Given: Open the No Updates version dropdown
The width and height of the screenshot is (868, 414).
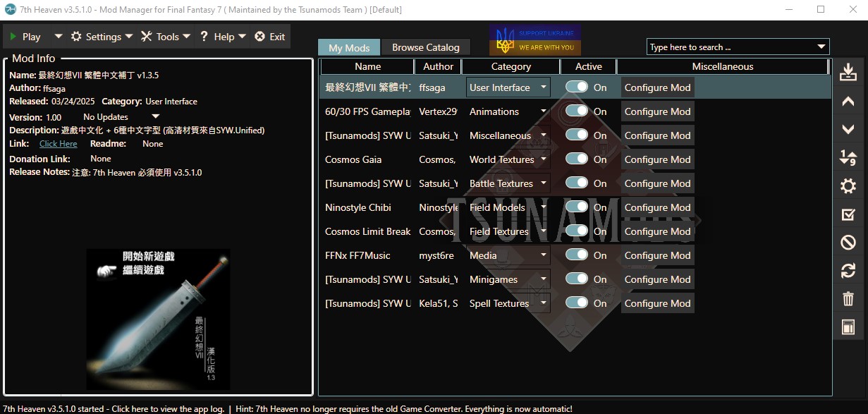Looking at the screenshot, I should [x=121, y=117].
